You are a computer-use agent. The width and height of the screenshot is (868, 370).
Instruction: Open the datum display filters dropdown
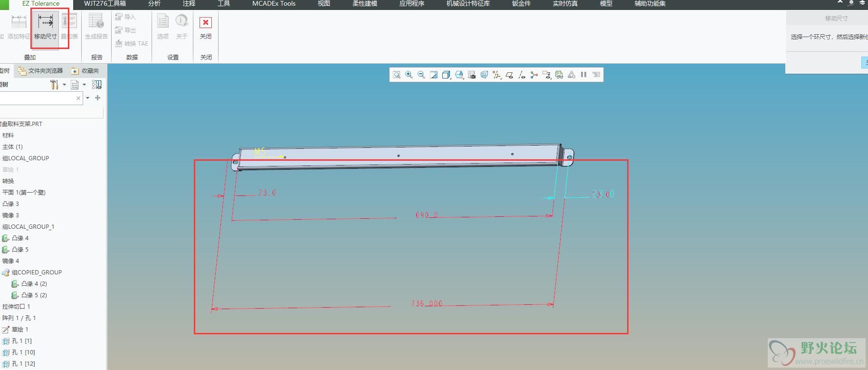pos(497,75)
